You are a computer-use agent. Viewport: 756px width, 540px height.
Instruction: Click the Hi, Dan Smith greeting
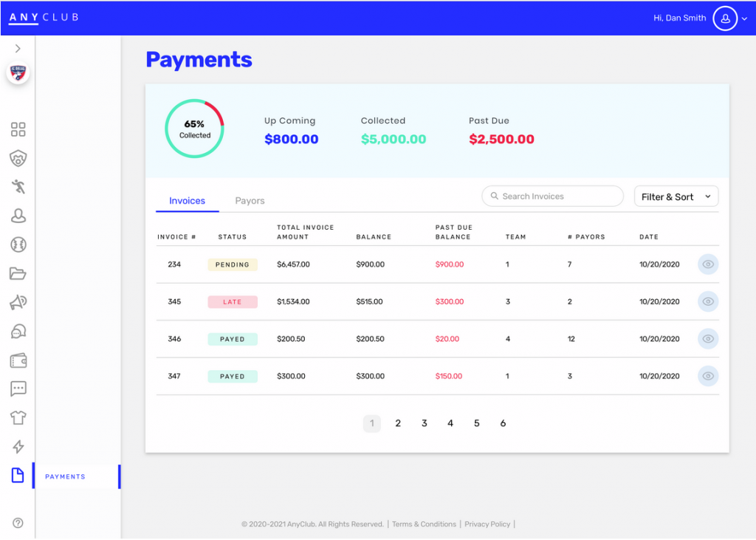(679, 18)
